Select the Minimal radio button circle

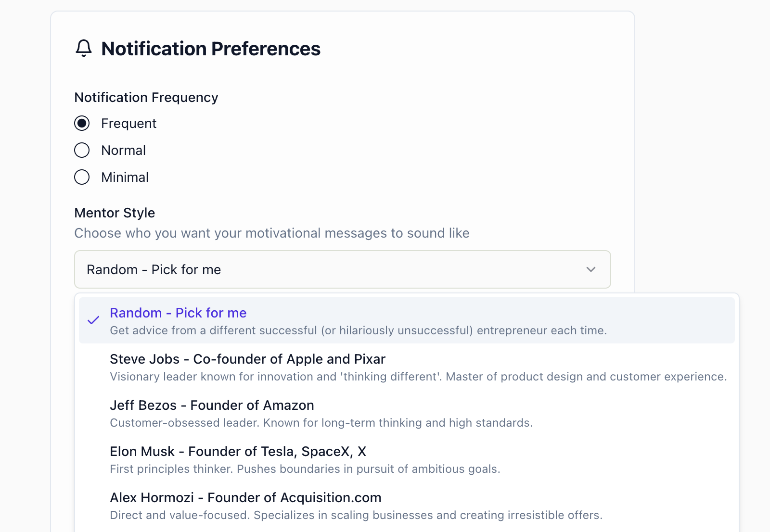pos(82,177)
